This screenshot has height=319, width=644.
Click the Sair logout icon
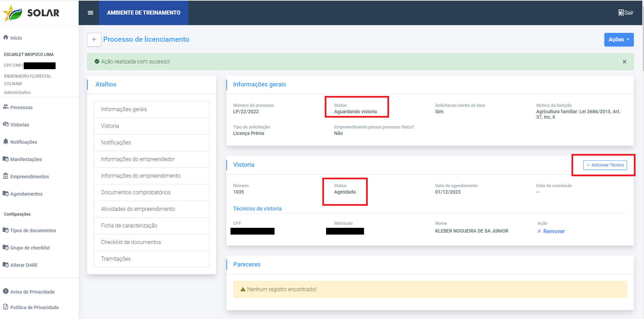(621, 13)
